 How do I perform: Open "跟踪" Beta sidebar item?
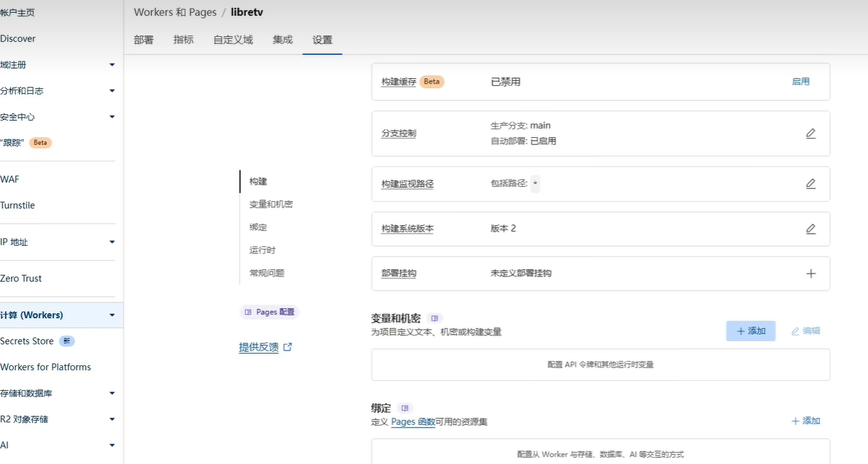26,143
